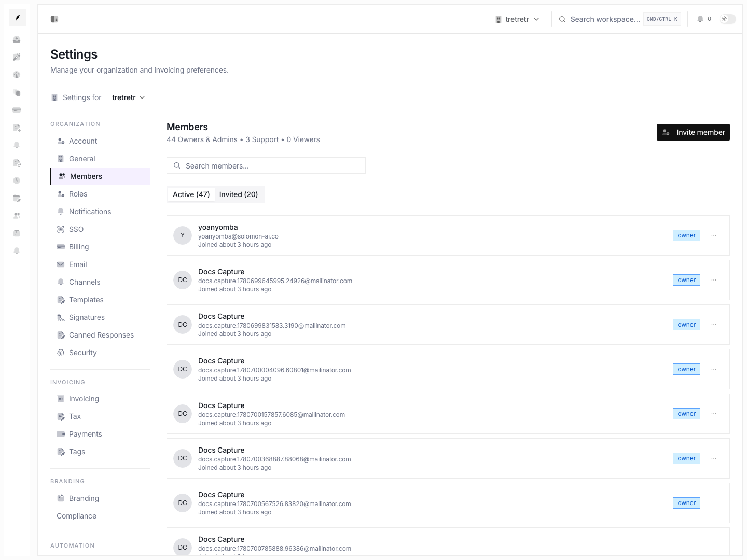The width and height of the screenshot is (747, 560).
Task: Open more options for docs.capture.1780700004096.60801 member
Action: pos(714,369)
